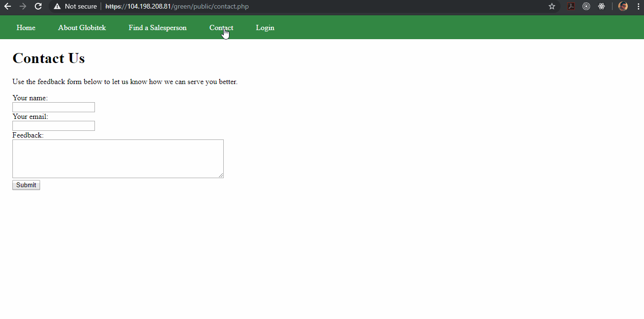The height and width of the screenshot is (319, 644).
Task: Click the Not secure warning icon
Action: tap(57, 7)
